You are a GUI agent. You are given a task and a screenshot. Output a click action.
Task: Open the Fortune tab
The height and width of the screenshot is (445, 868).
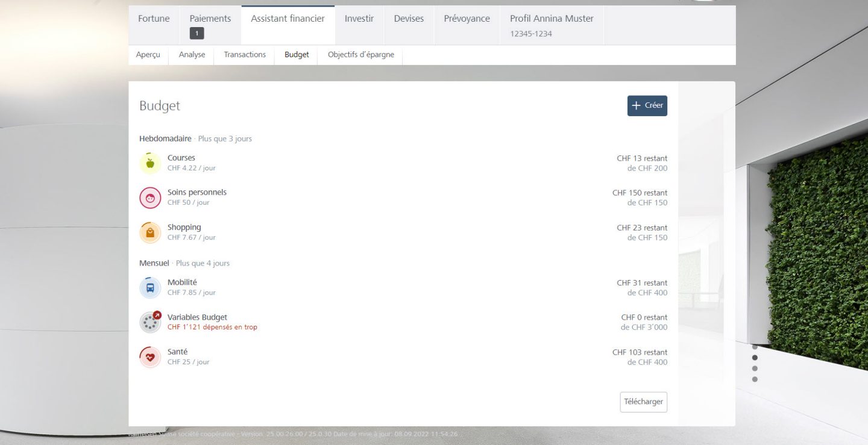[x=154, y=19]
